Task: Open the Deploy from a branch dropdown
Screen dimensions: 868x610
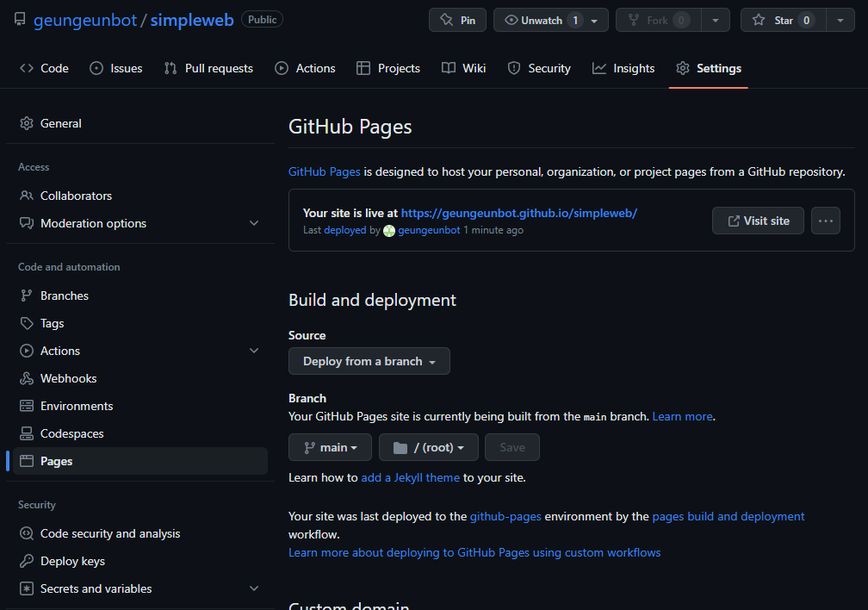Action: point(369,361)
